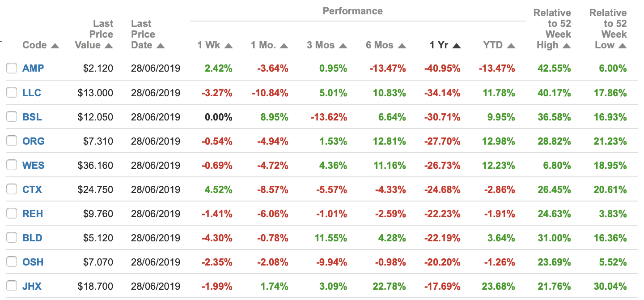Open the ORG stock code link
This screenshot has height=300, width=644.
click(34, 141)
